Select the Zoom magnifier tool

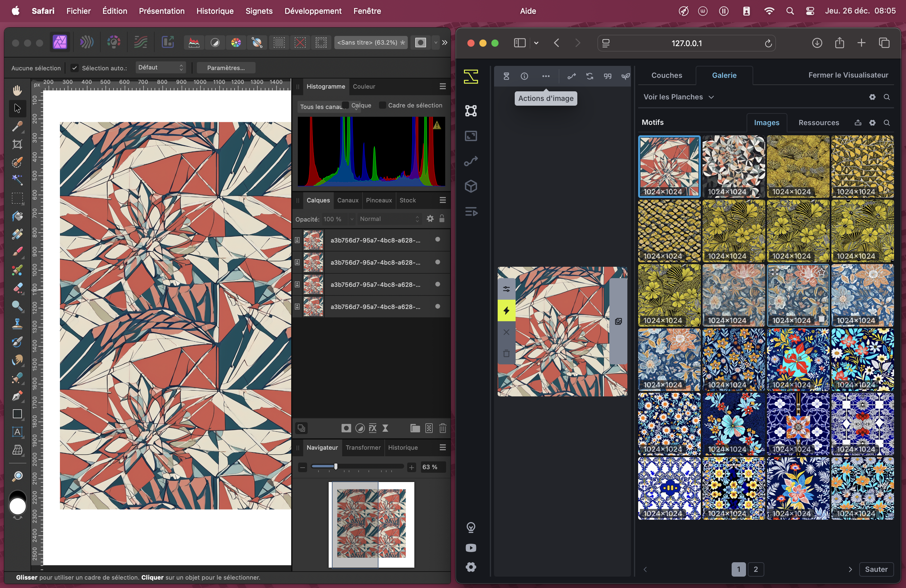click(17, 477)
